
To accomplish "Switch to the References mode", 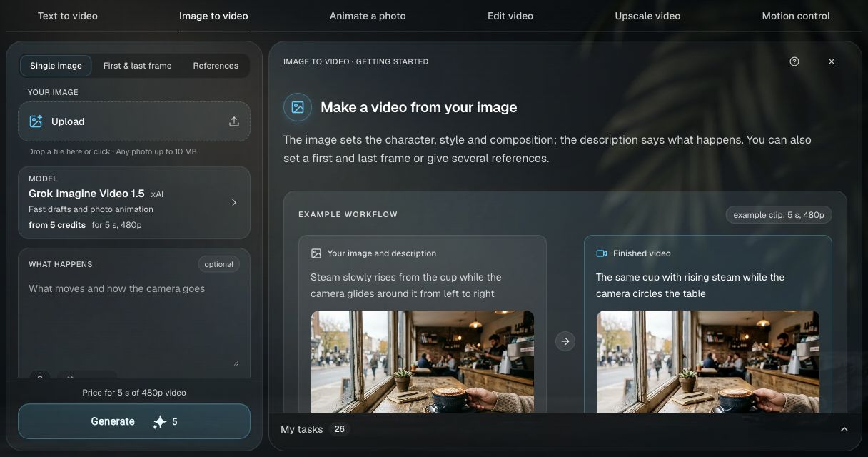I will (x=216, y=66).
